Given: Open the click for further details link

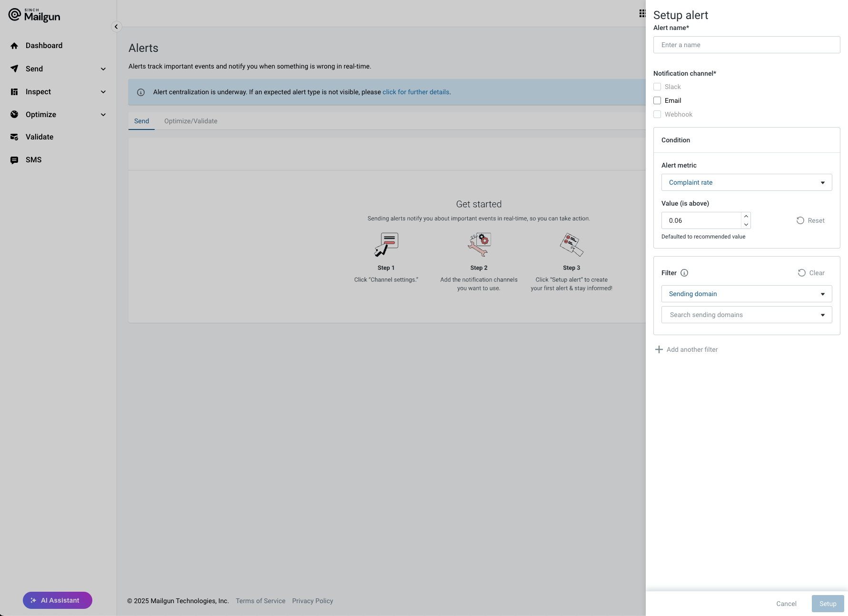Looking at the screenshot, I should pos(416,92).
